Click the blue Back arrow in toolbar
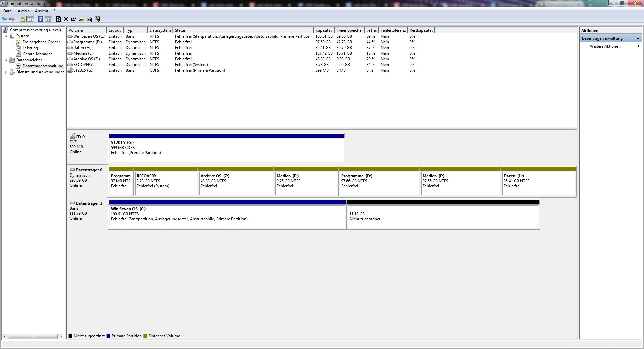 tap(4, 19)
